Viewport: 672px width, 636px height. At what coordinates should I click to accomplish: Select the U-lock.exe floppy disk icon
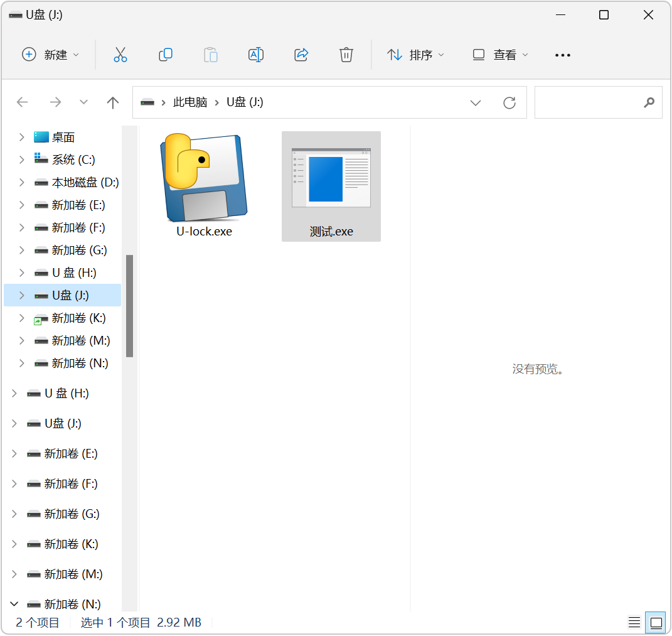(204, 177)
